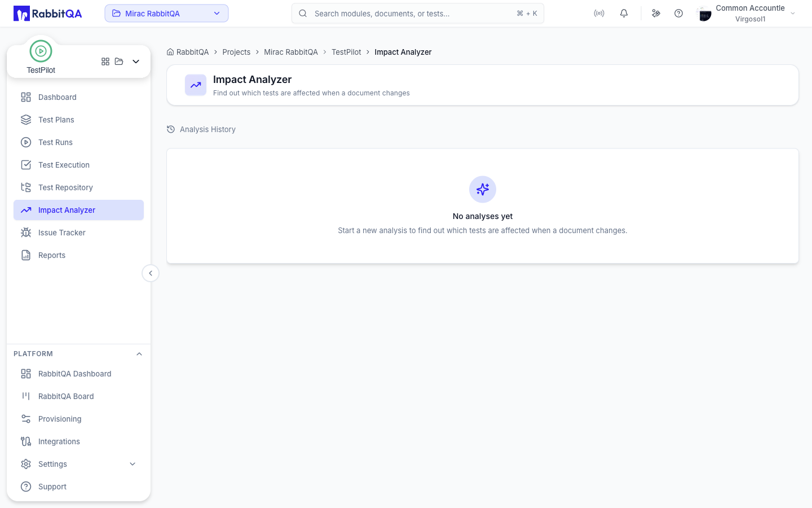Image resolution: width=812 pixels, height=508 pixels.
Task: Click the Issue Tracker bug icon
Action: coord(26,233)
